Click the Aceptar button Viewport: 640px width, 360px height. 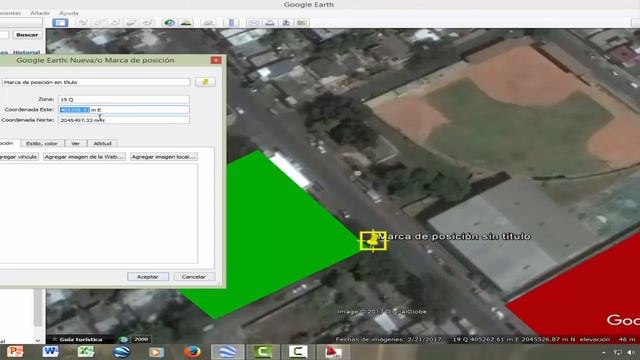point(148,277)
